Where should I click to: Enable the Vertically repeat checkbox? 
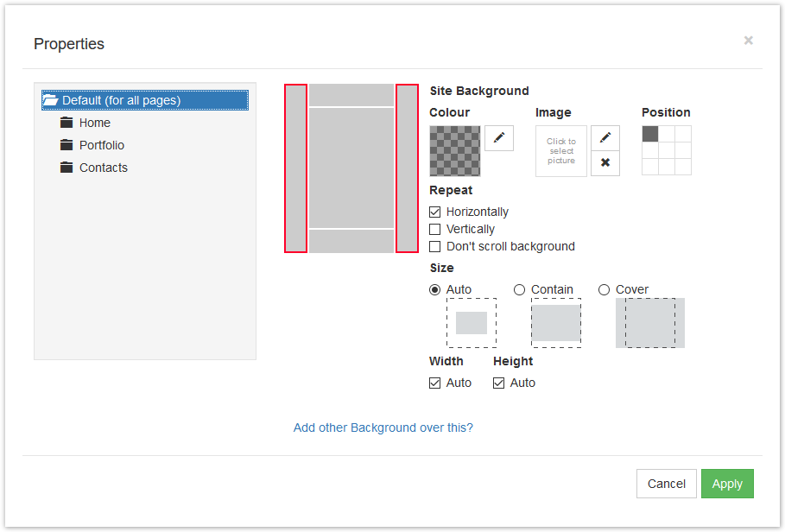click(434, 229)
